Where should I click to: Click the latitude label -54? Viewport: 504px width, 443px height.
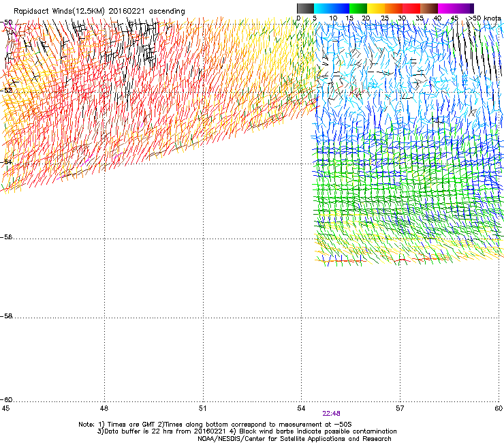(6, 162)
